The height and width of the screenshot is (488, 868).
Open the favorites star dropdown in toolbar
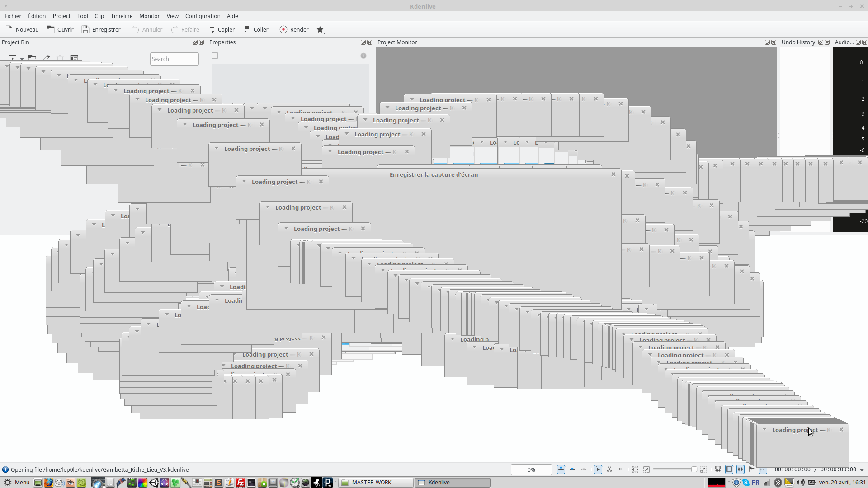pos(321,30)
